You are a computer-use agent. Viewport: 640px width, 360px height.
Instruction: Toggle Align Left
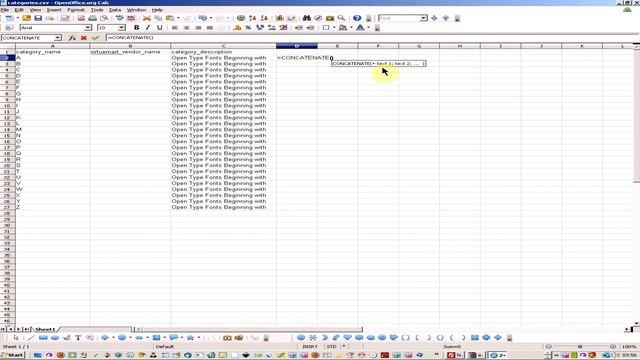[x=175, y=28]
